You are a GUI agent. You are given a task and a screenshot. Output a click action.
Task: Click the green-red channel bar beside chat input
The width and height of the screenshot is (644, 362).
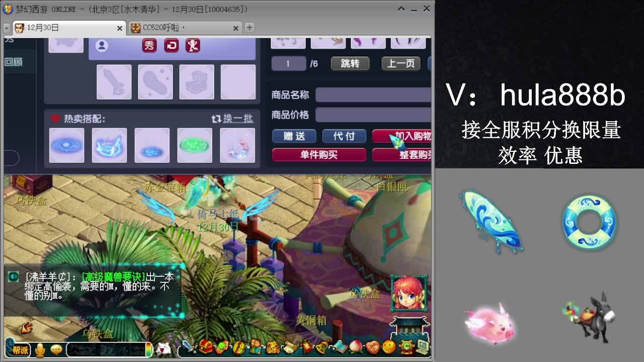point(149,349)
